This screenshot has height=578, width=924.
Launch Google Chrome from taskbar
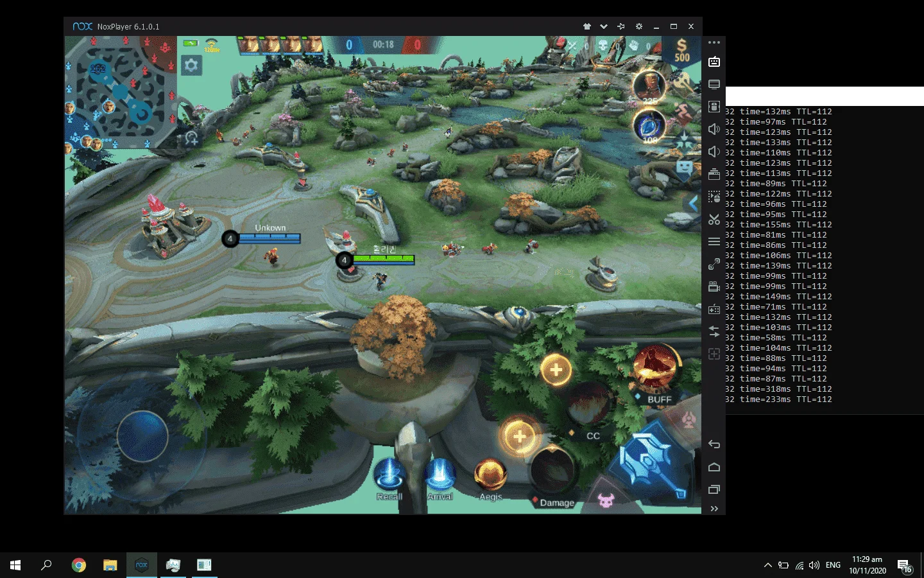79,565
